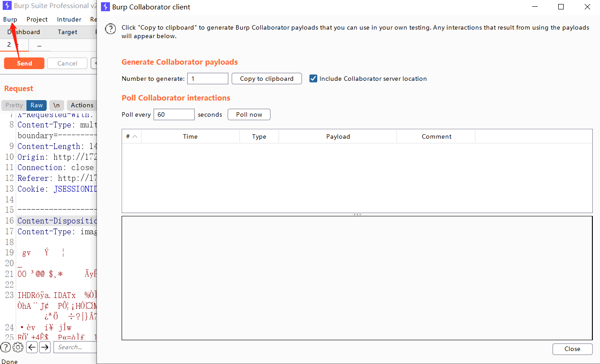Switch to the Dashboard tab
The width and height of the screenshot is (600, 364).
[23, 32]
